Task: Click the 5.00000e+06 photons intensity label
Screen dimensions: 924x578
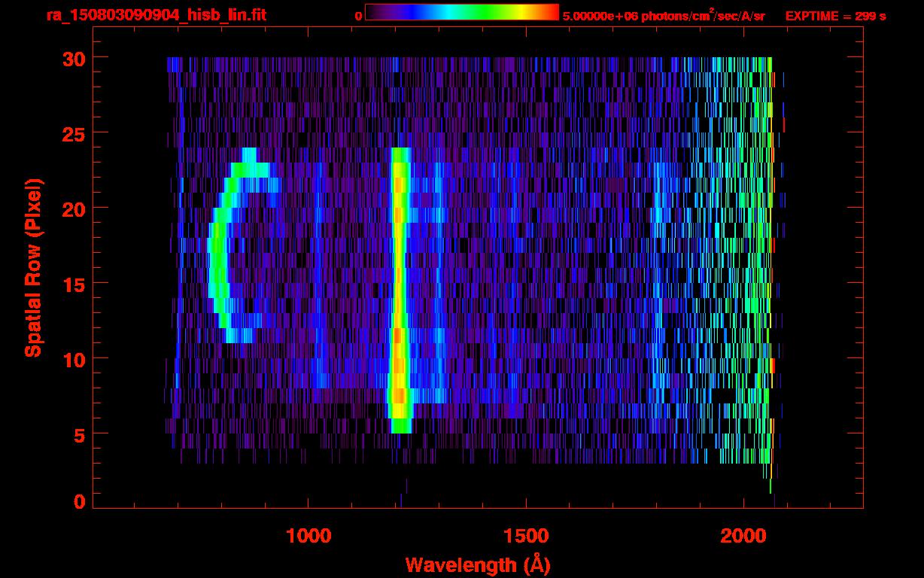Action: pos(664,16)
